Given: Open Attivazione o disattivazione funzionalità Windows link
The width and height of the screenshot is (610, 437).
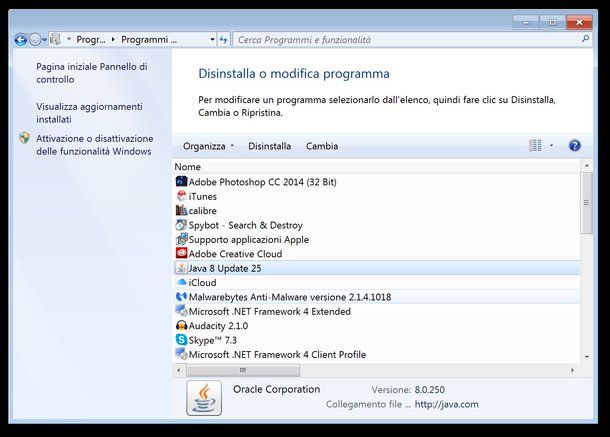Looking at the screenshot, I should [x=95, y=145].
